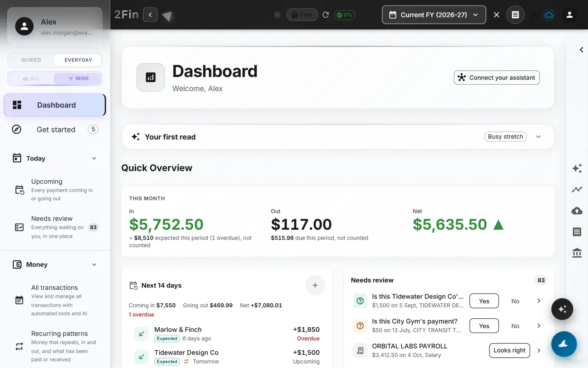
Task: Open the bank building icon in right rail
Action: click(x=577, y=253)
